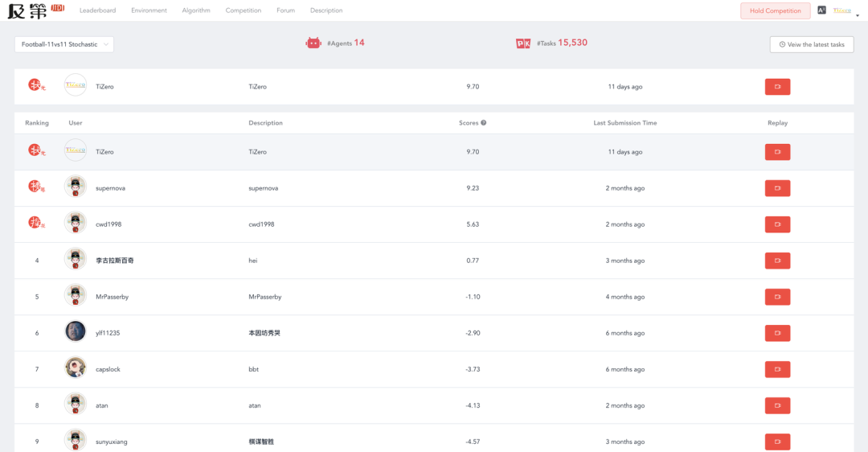Click View the latest tasks button
868x452 pixels.
[x=812, y=44]
